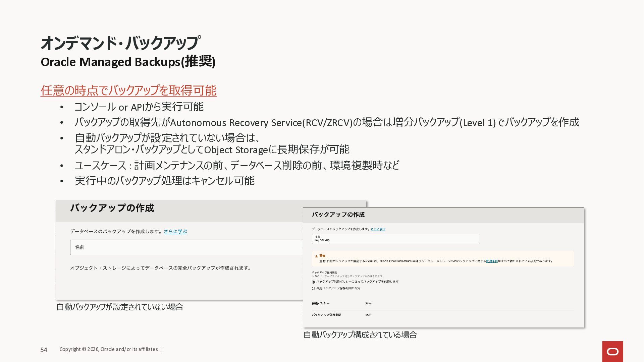The image size is (644, 362).
Task: Click the slide number 54
Action: pyautogui.click(x=44, y=350)
